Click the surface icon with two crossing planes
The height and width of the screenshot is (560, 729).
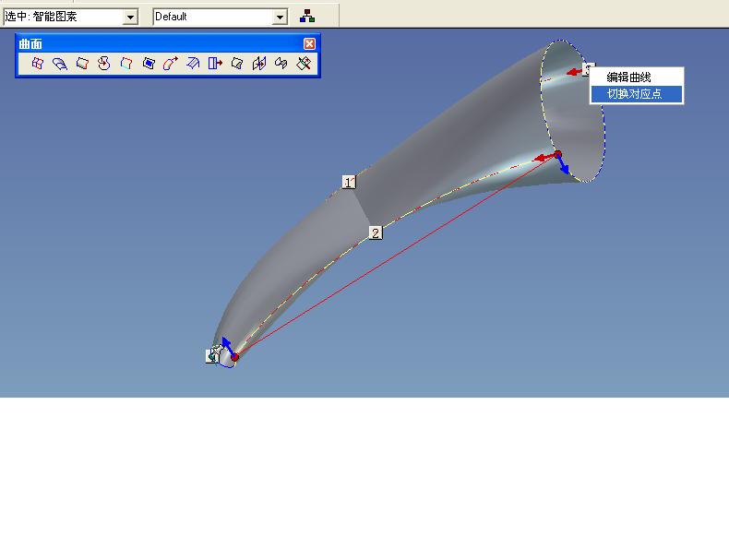tap(259, 64)
